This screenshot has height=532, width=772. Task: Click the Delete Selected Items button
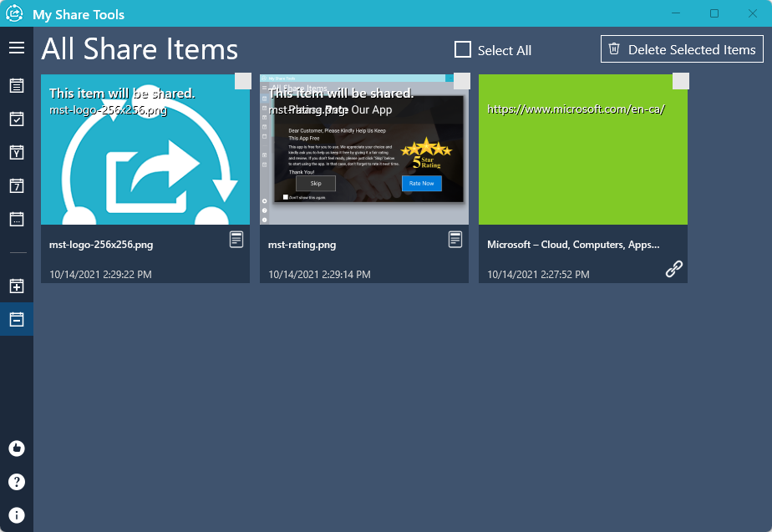[x=682, y=49]
